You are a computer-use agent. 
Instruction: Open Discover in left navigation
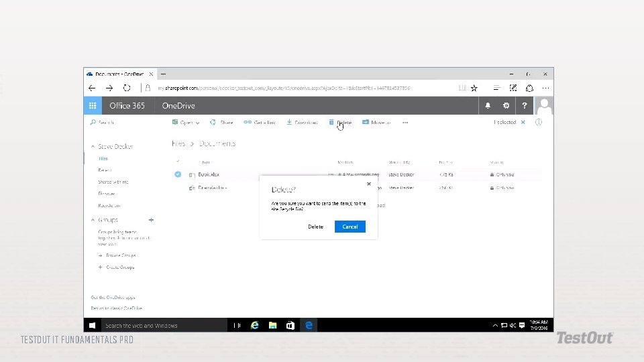click(x=107, y=194)
